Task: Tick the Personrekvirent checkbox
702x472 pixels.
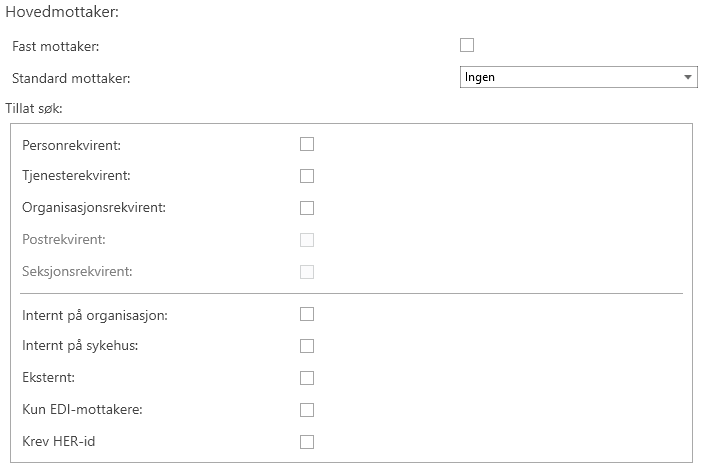Action: (x=307, y=144)
